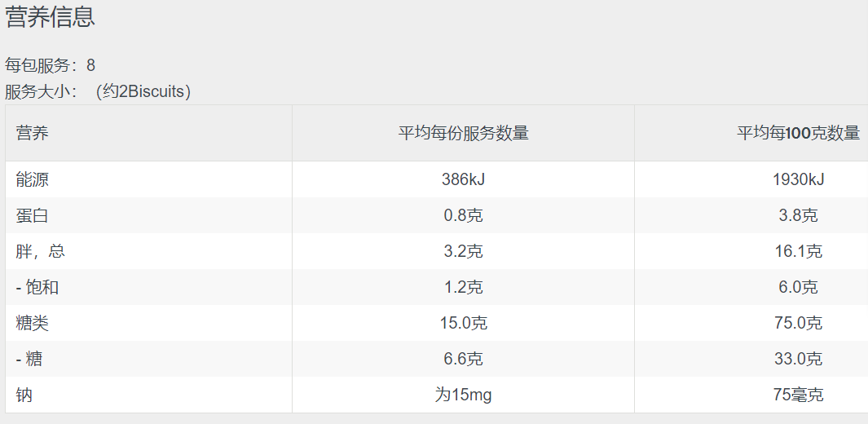Click the 0.8克 protein value
The width and height of the screenshot is (868, 424).
pos(463,215)
